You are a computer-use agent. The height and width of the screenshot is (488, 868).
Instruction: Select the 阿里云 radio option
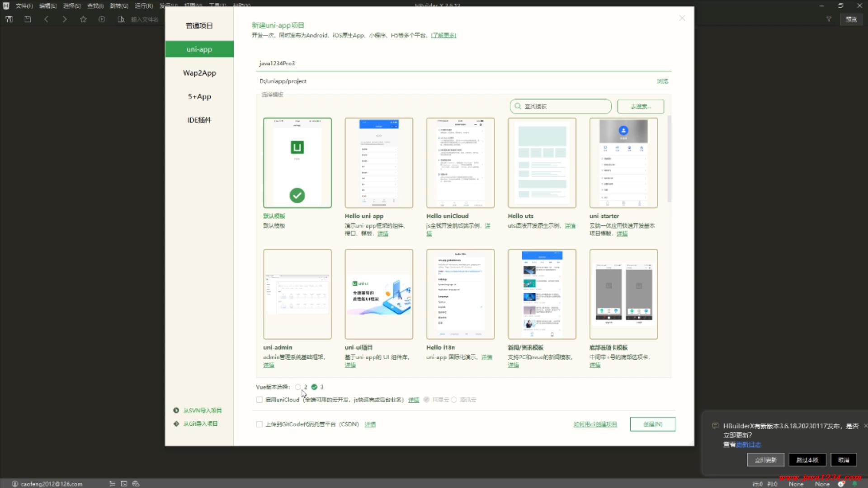coord(426,400)
